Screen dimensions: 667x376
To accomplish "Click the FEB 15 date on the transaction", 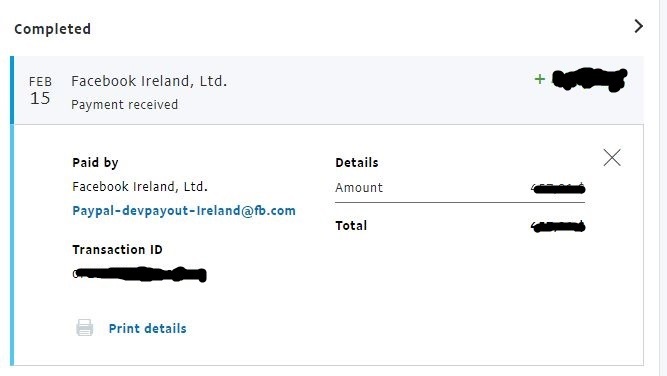I will 40,90.
